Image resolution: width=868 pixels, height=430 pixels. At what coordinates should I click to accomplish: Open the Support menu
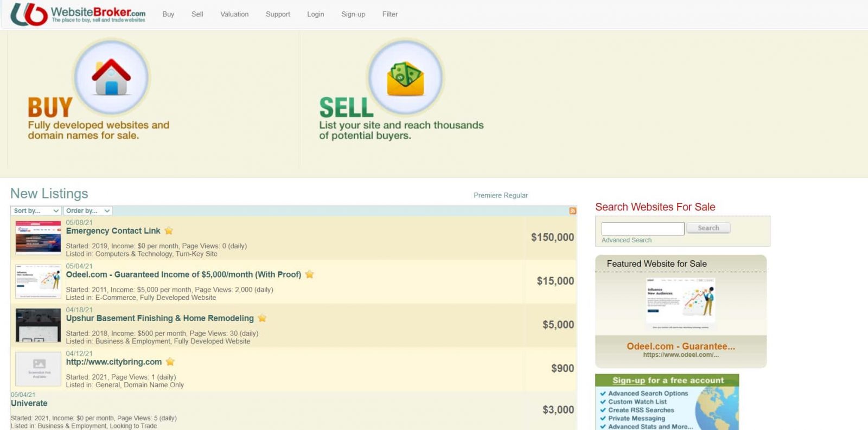coord(278,14)
